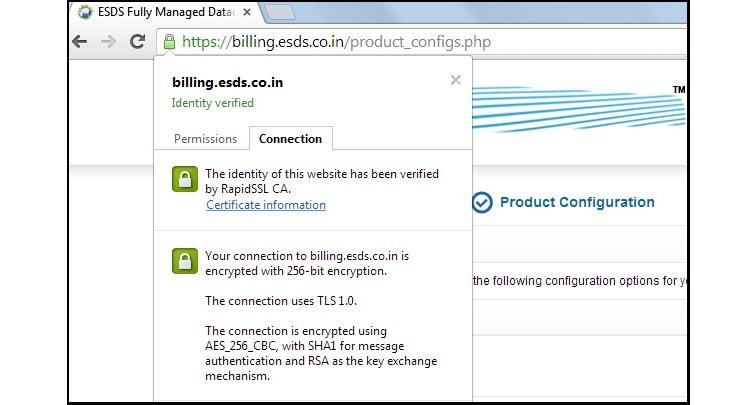Click the ESDS tab favicon
Viewport: 750px width, 405px height.
(x=85, y=12)
